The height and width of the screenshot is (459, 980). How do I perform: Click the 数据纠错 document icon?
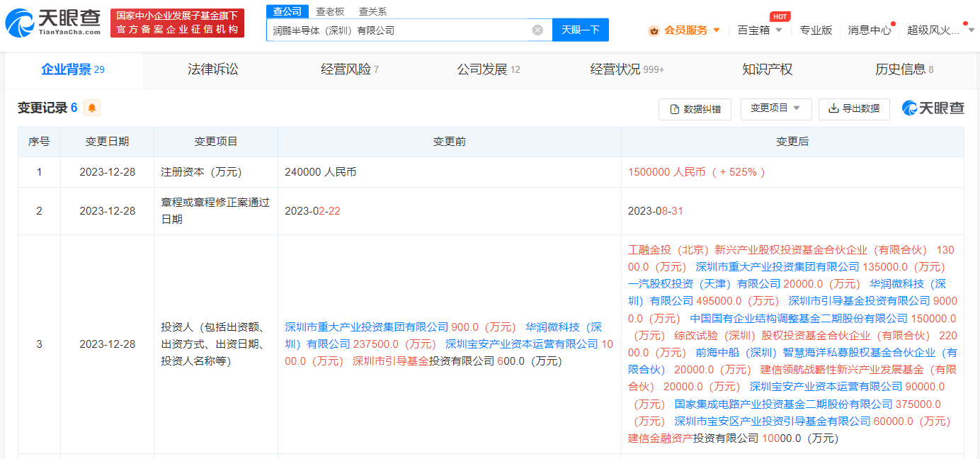[x=675, y=108]
